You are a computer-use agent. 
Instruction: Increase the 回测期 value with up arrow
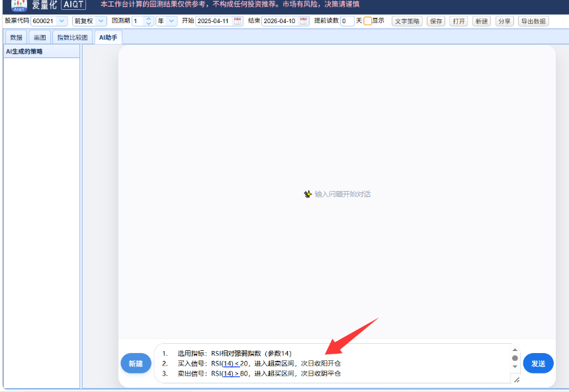pos(148,19)
